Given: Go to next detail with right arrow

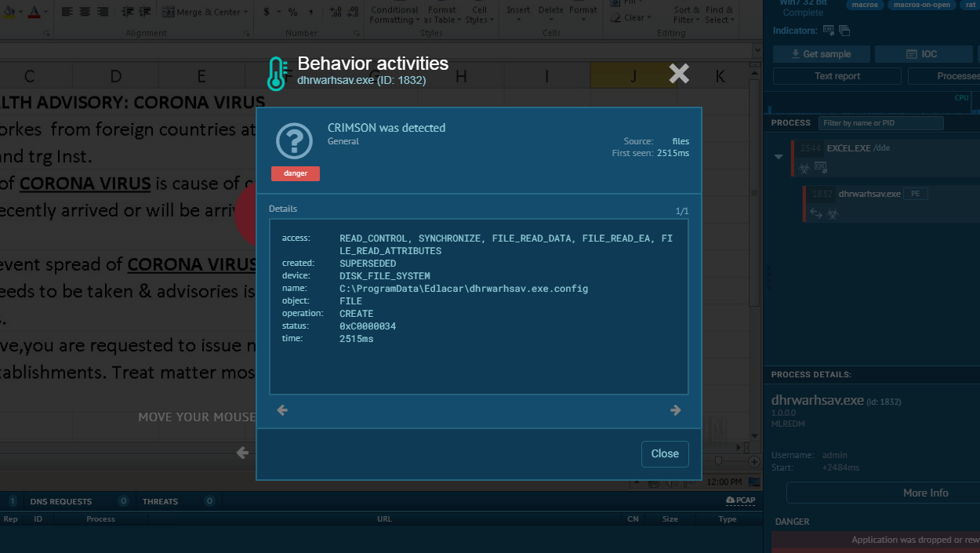Looking at the screenshot, I should click(x=675, y=410).
